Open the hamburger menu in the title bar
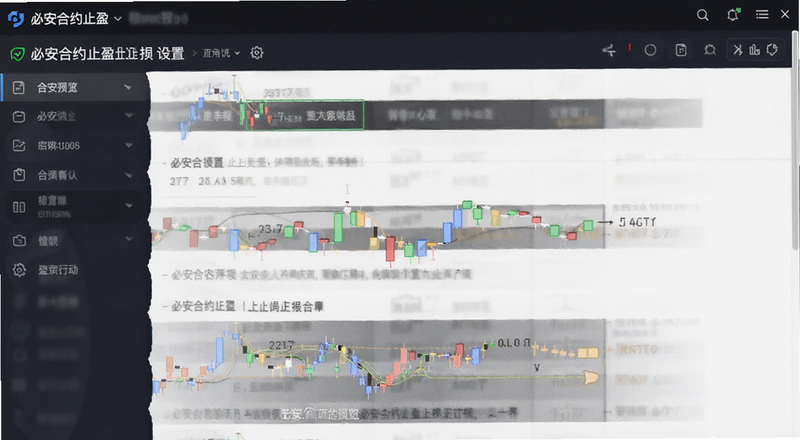The height and width of the screenshot is (440, 800). (x=762, y=15)
